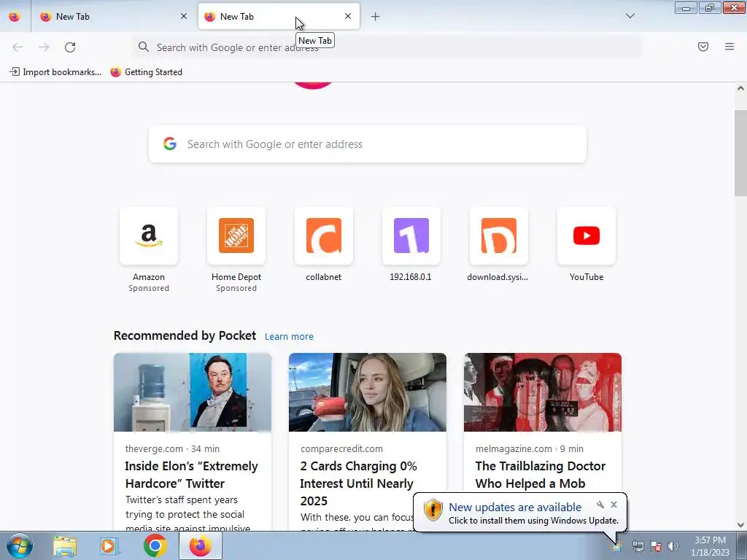Go back using the back arrow
This screenshot has height=560, width=747.
coord(18,47)
